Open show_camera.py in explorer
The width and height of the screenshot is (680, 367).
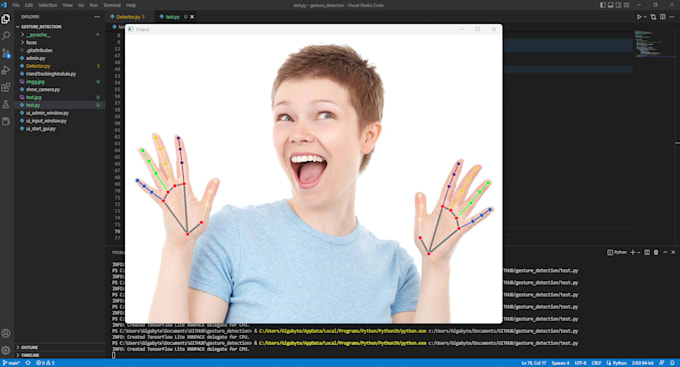(60, 89)
